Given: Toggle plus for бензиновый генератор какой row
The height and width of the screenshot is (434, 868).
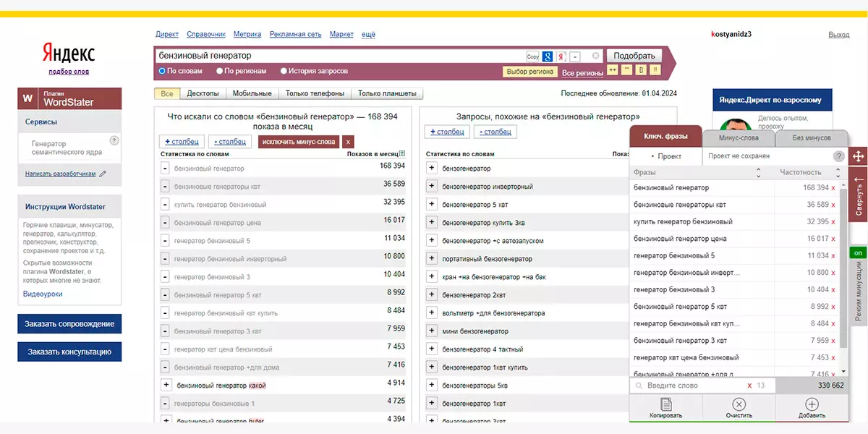Looking at the screenshot, I should (166, 386).
